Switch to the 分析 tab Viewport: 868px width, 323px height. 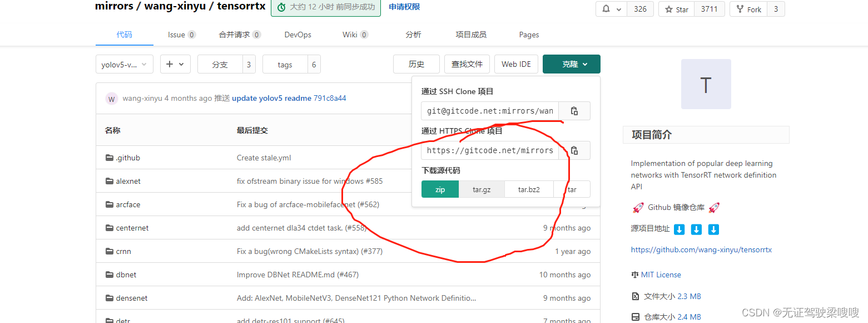413,35
